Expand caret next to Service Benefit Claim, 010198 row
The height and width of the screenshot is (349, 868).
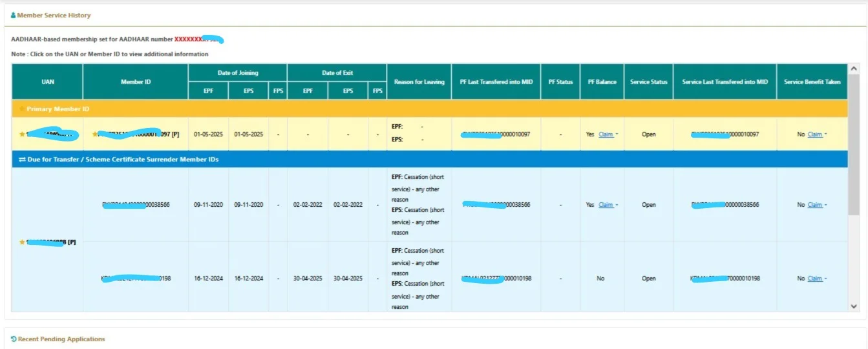coord(826,279)
